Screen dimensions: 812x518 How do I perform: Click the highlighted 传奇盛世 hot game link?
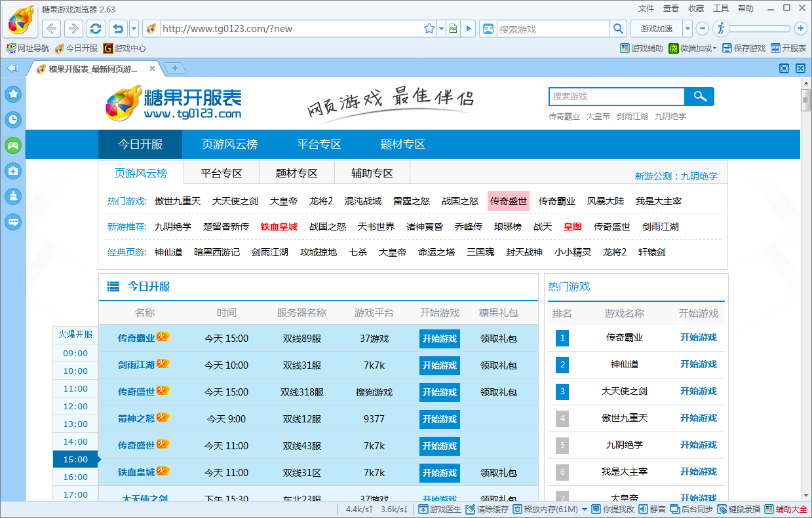click(x=509, y=201)
